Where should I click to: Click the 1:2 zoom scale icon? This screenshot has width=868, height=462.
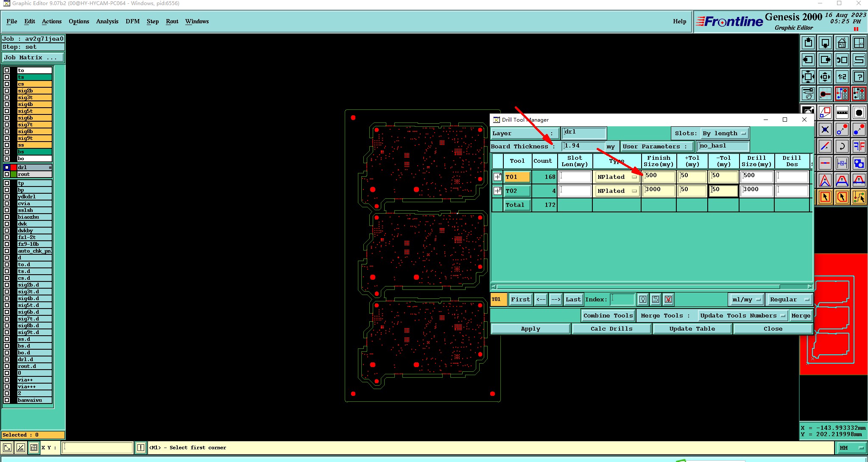(842, 77)
